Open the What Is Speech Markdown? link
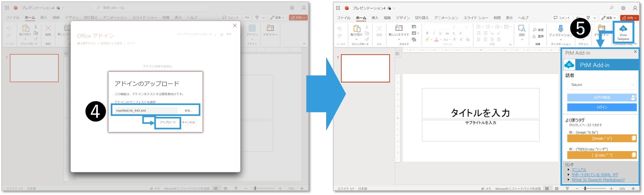 click(x=598, y=180)
